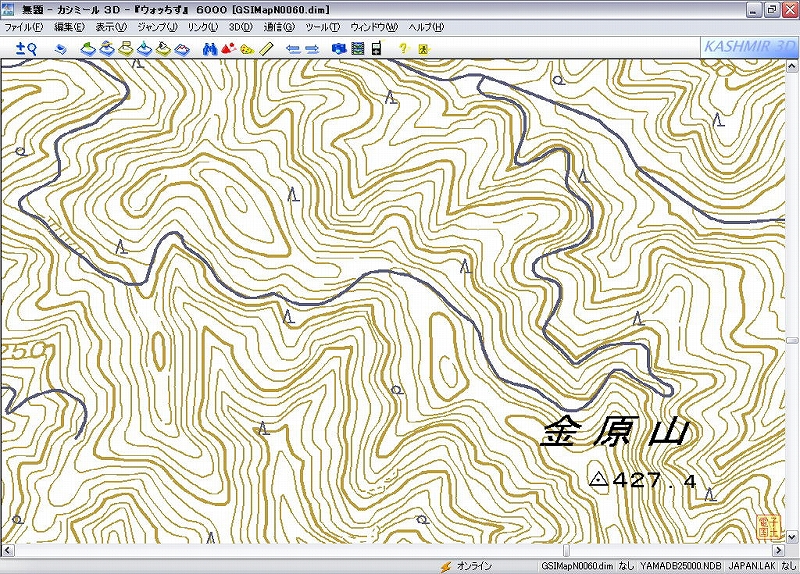This screenshot has height=574, width=800.
Task: Click the zoom plus/minus magnifier icon
Action: (26, 49)
